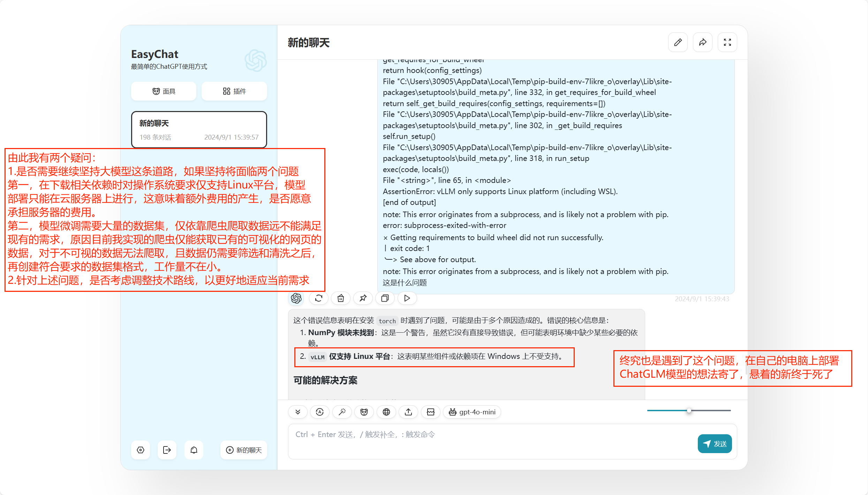Click the AssertionError vLLM Linux platform line
Image resolution: width=868 pixels, height=495 pixels.
pyautogui.click(x=500, y=191)
